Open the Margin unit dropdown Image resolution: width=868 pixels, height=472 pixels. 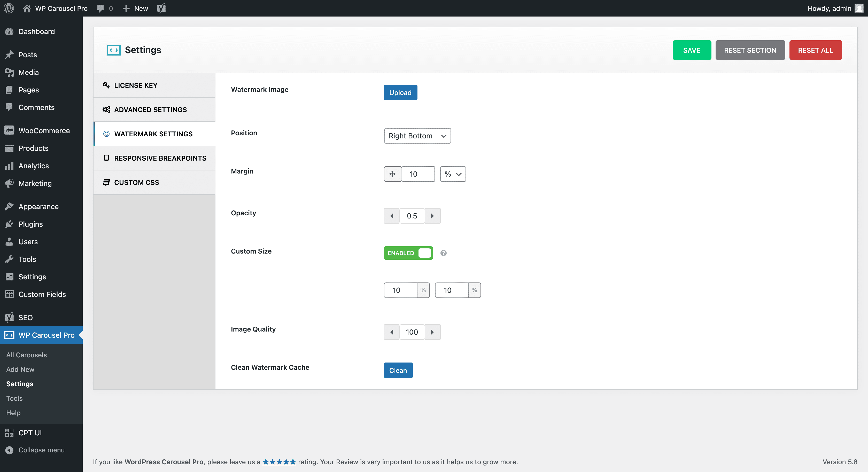tap(453, 174)
